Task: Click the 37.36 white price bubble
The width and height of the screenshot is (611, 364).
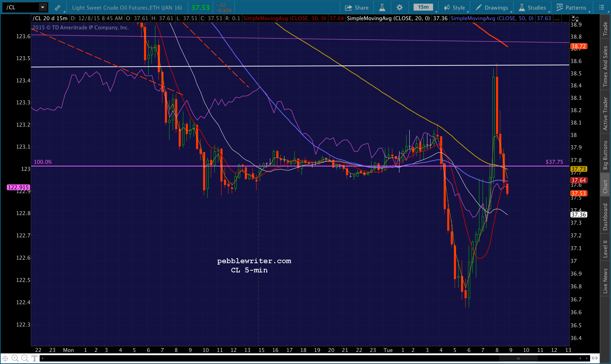Action: click(578, 215)
